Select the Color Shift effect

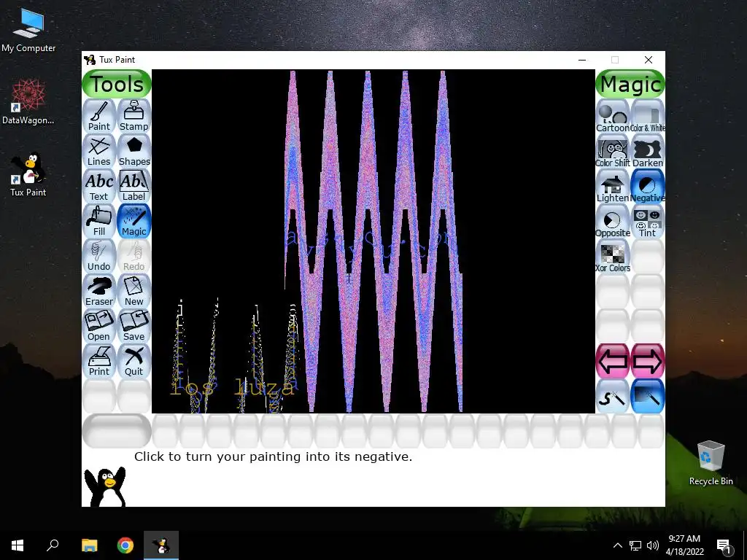tap(613, 152)
